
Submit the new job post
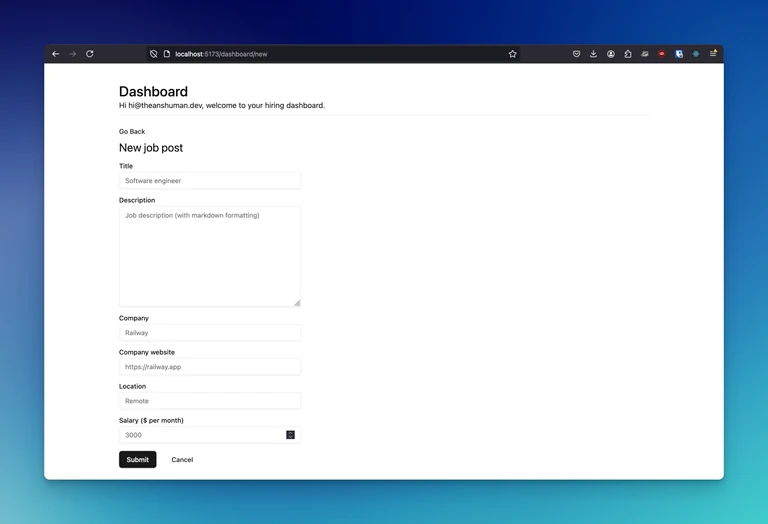tap(138, 459)
